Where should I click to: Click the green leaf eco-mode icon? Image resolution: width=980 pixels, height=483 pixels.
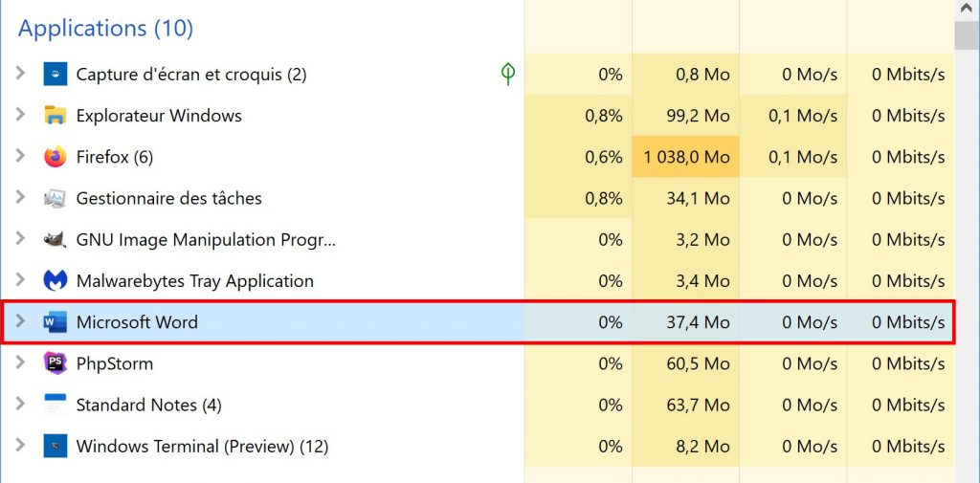pyautogui.click(x=508, y=74)
